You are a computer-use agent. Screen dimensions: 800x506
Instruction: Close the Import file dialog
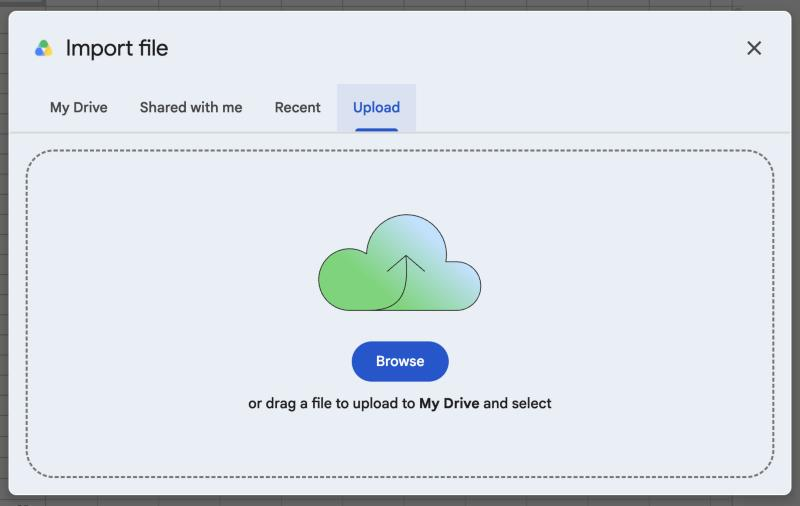(x=754, y=48)
